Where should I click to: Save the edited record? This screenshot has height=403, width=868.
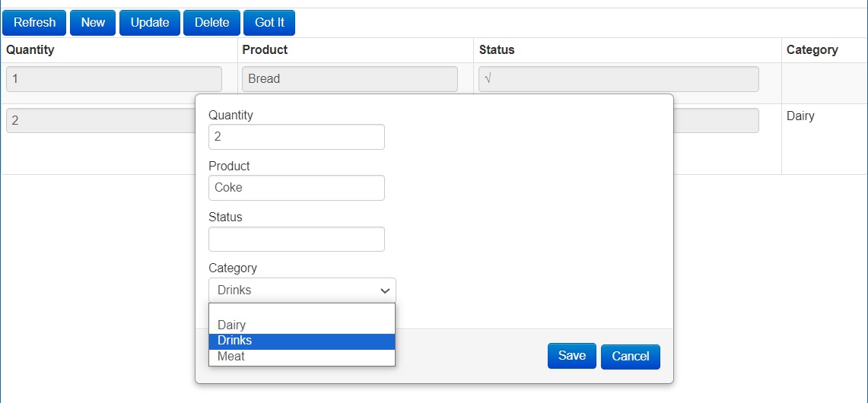click(x=571, y=356)
